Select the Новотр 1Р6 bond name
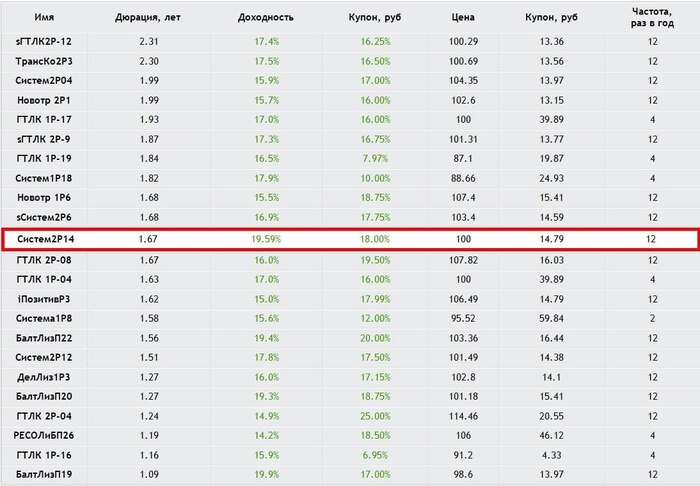 (44, 198)
